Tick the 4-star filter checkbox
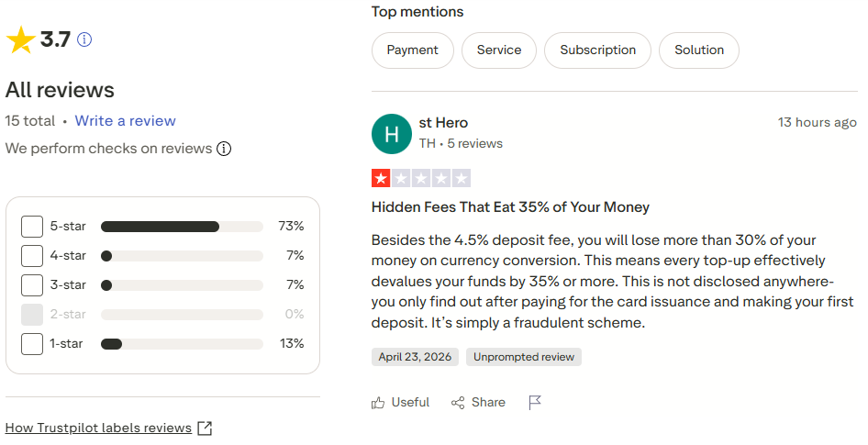 click(x=32, y=256)
